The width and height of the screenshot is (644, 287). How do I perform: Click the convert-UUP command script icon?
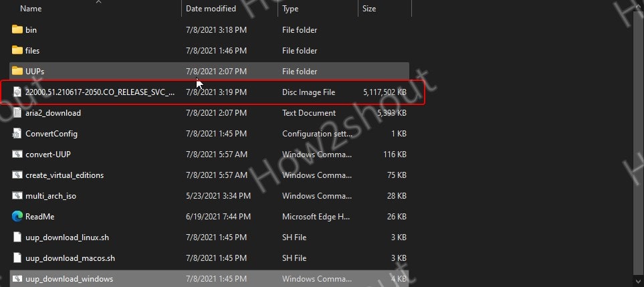[17, 155]
